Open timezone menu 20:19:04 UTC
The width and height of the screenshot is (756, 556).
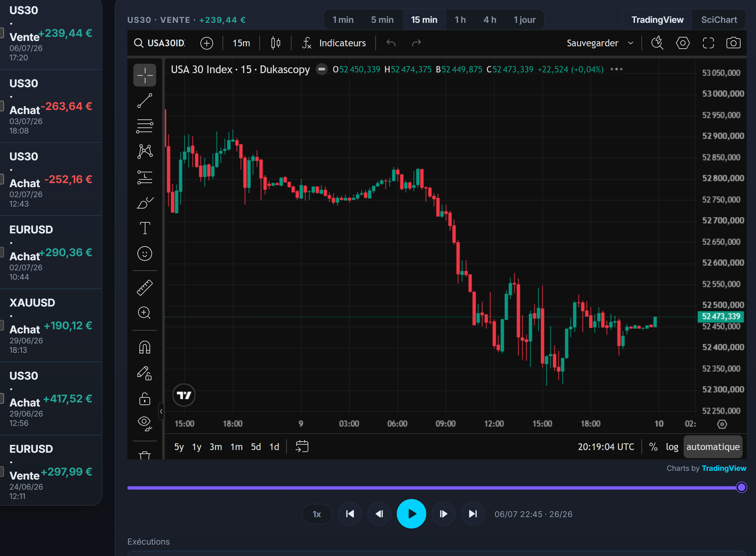pos(606,447)
